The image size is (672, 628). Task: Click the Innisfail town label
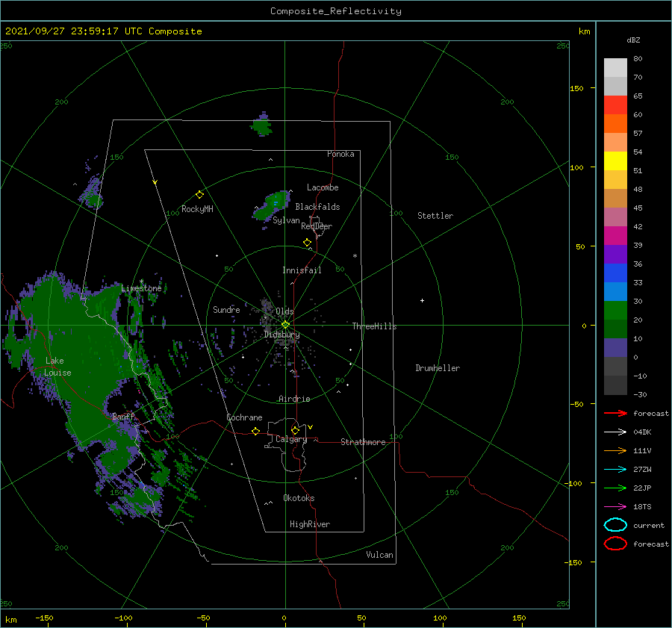pyautogui.click(x=302, y=270)
